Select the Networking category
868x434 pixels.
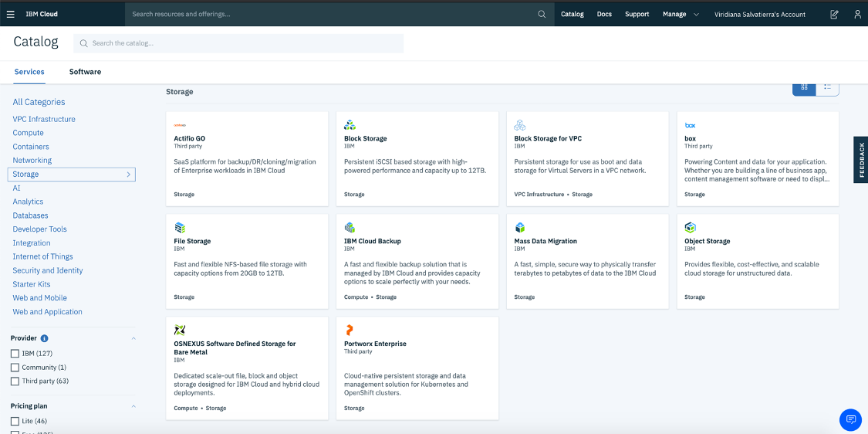click(x=32, y=160)
